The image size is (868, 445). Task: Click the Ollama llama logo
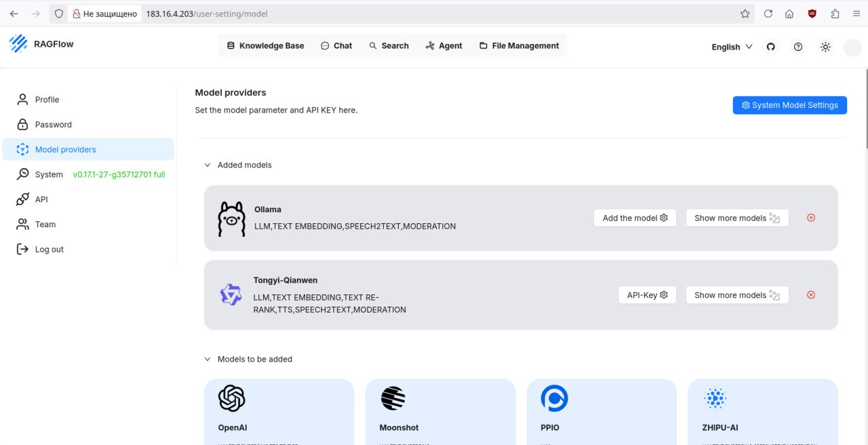pos(231,218)
